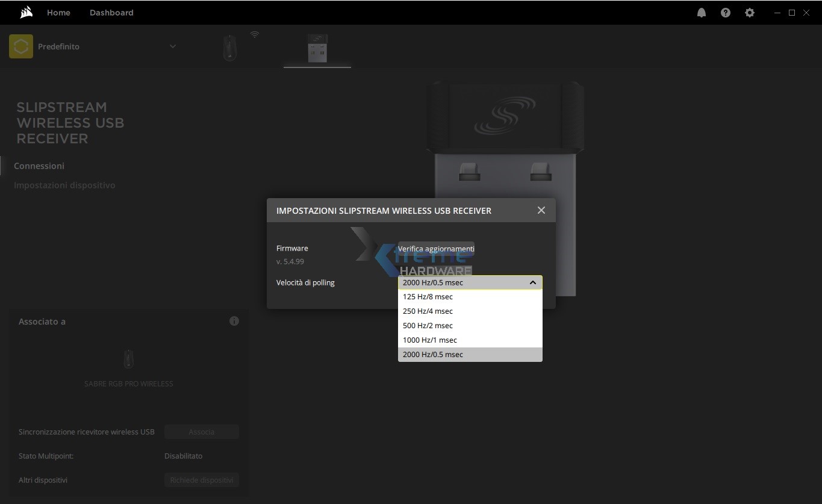Select the USB receiver device icon
Viewport: 822px width, 504px height.
317,48
